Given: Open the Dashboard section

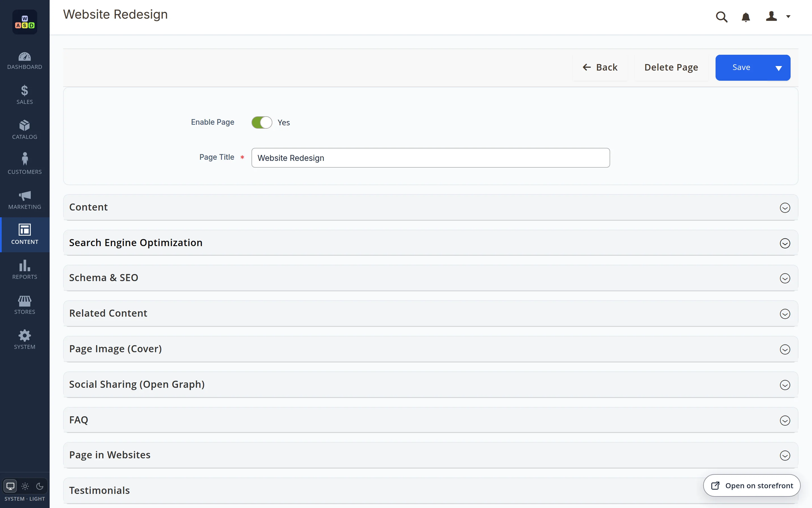Looking at the screenshot, I should (x=25, y=61).
